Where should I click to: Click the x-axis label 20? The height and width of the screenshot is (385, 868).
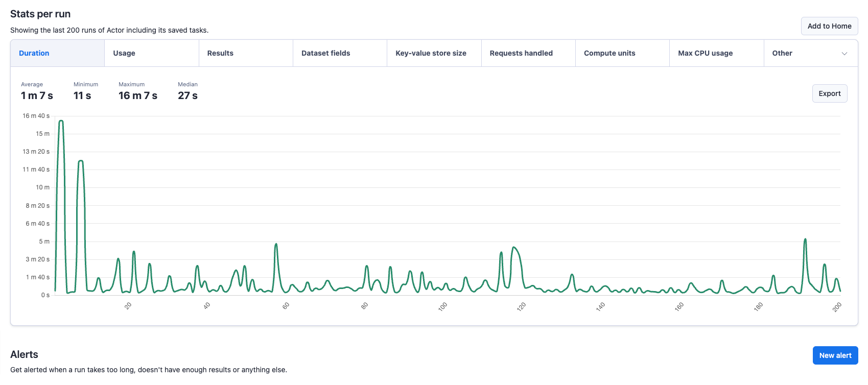(x=128, y=306)
